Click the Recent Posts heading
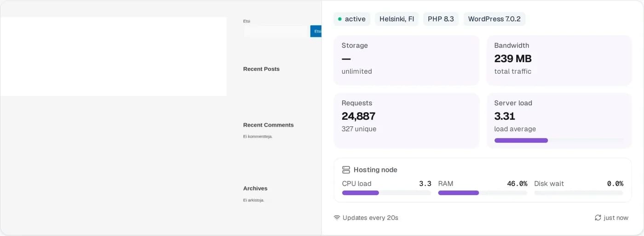Viewport: 644px width, 236px height. pyautogui.click(x=261, y=69)
